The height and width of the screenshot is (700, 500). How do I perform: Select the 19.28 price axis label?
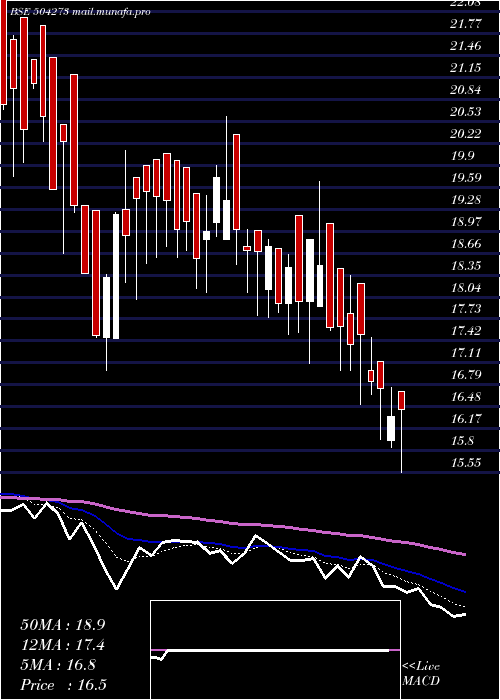click(466, 200)
